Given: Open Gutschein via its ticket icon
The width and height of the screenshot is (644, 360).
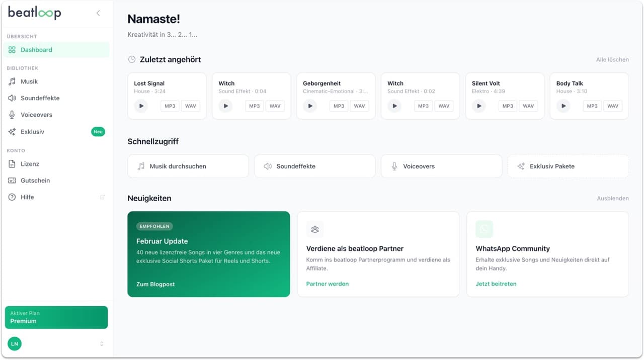Looking at the screenshot, I should pyautogui.click(x=11, y=180).
